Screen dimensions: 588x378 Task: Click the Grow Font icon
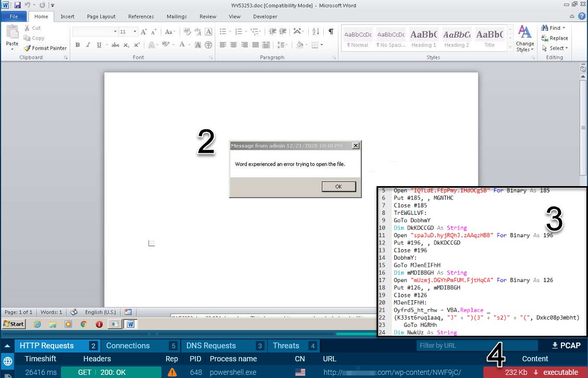144,32
